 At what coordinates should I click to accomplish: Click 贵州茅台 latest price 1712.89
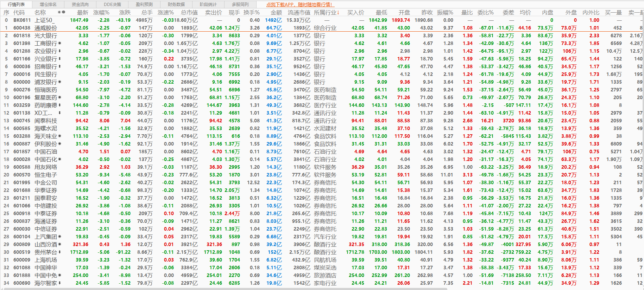point(79,252)
